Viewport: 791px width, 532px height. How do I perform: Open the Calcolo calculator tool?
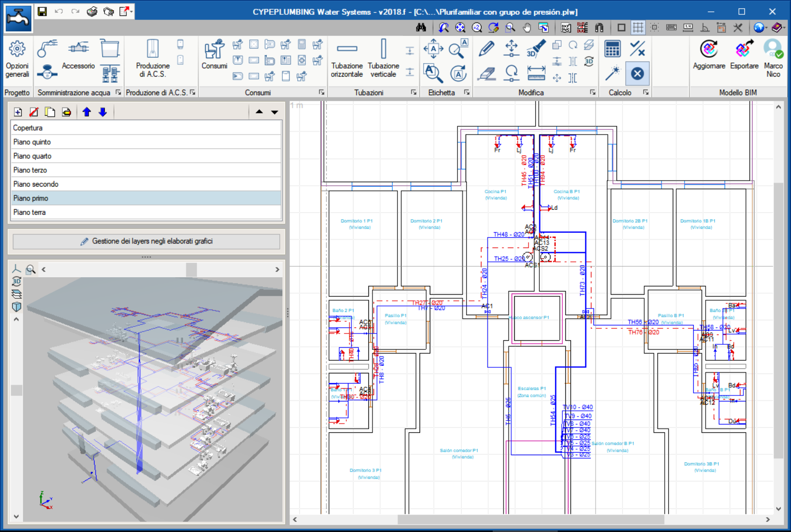point(612,49)
